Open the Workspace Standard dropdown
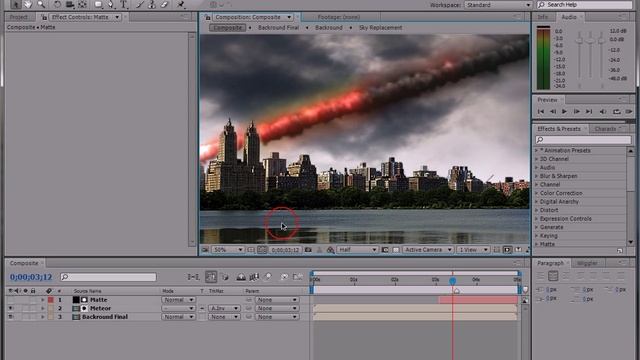Image resolution: width=640 pixels, height=360 pixels. point(498,5)
